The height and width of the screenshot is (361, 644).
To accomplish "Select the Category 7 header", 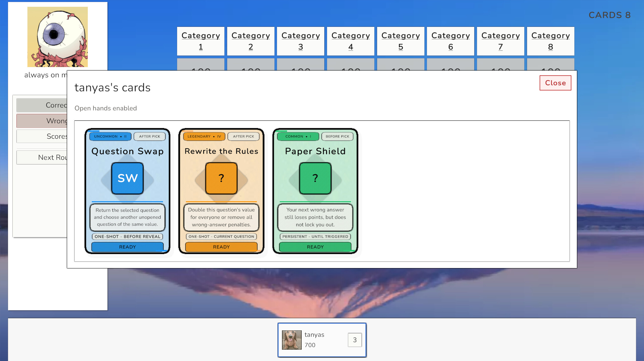I will click(x=501, y=41).
